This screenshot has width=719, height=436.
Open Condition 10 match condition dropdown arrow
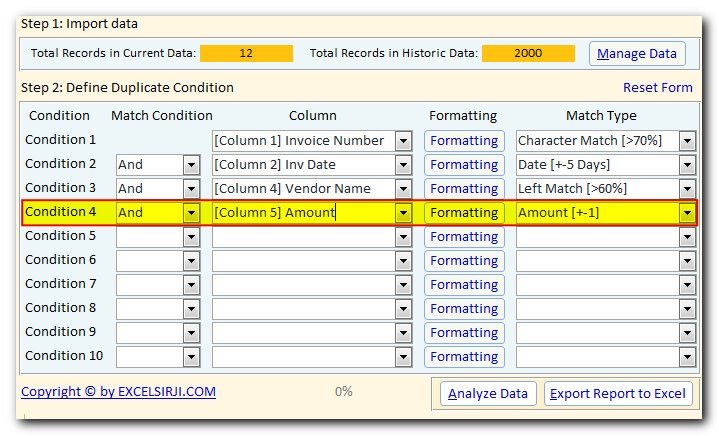192,357
